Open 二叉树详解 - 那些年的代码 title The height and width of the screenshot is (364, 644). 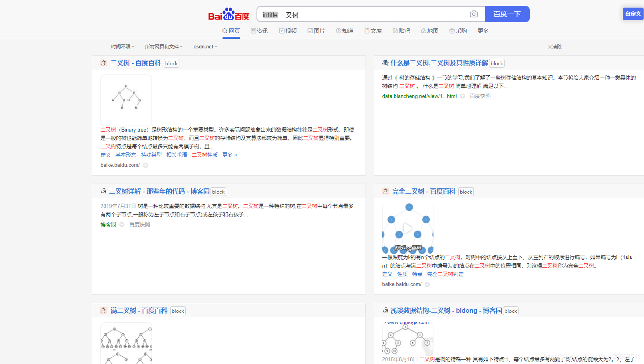pos(159,191)
